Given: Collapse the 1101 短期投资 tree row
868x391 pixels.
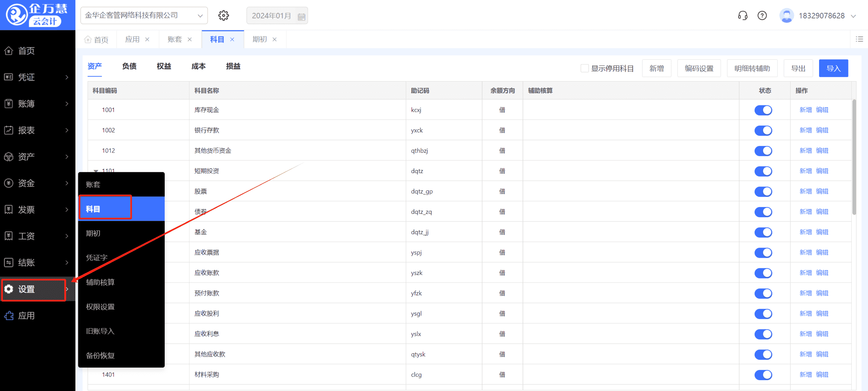Looking at the screenshot, I should click(x=96, y=171).
